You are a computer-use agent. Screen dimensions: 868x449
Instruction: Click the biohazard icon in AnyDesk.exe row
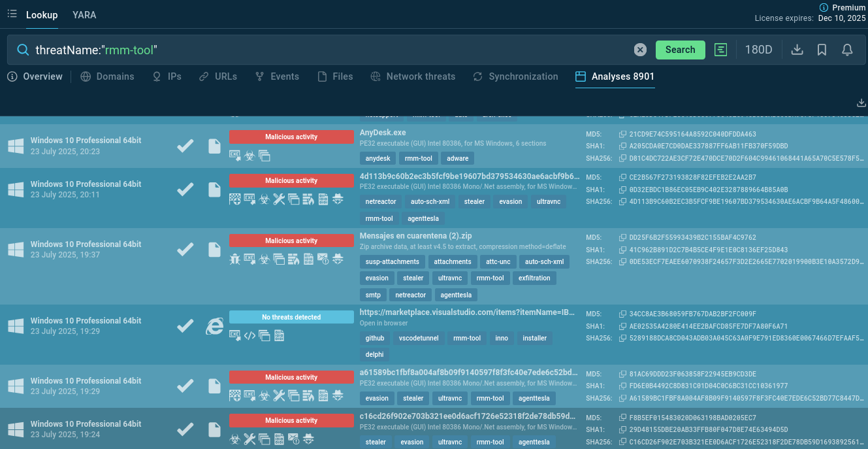(x=249, y=155)
